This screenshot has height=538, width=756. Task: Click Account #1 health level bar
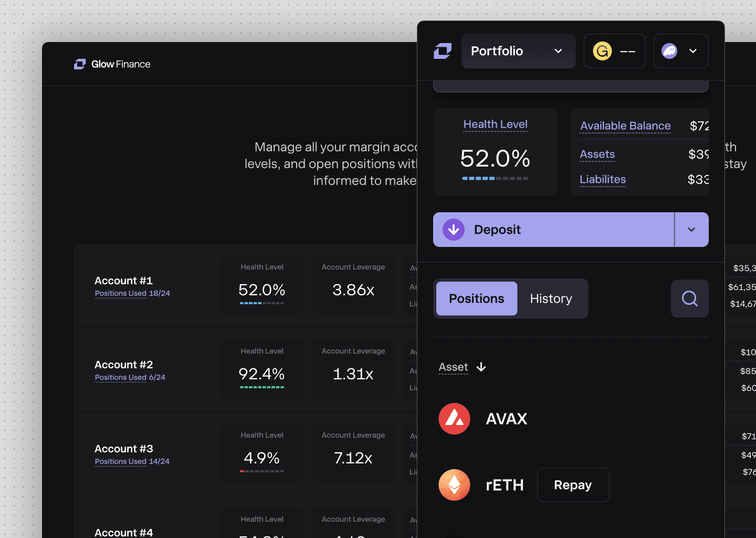tap(262, 303)
